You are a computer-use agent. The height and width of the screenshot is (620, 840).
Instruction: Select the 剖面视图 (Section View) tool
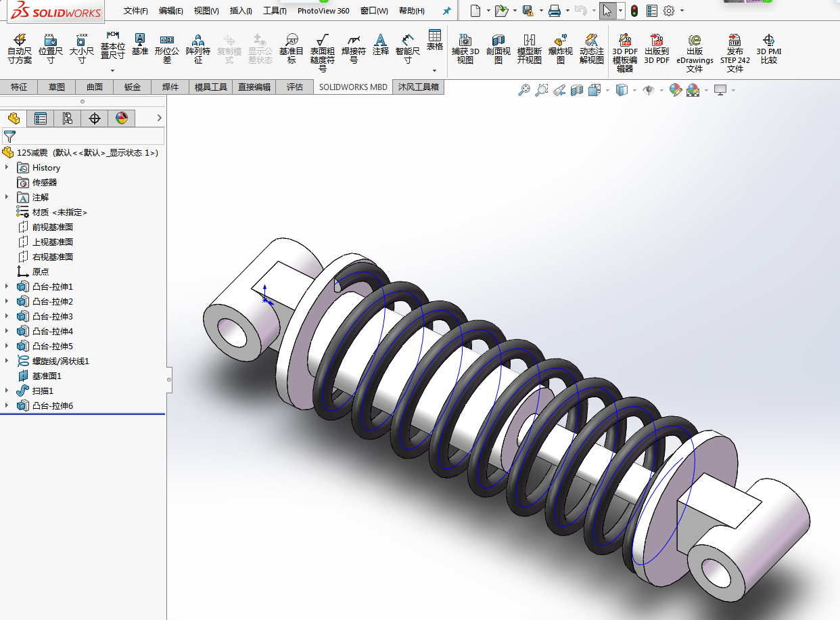[x=498, y=49]
